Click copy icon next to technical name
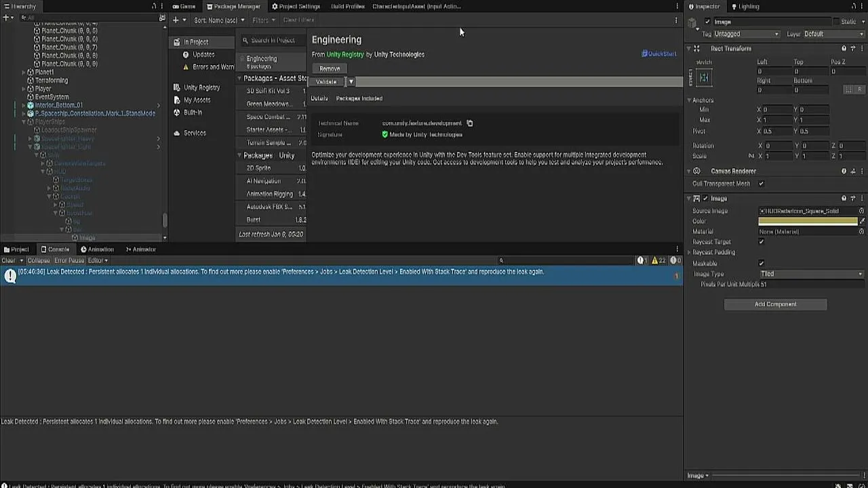Image resolution: width=868 pixels, height=488 pixels. 469,123
